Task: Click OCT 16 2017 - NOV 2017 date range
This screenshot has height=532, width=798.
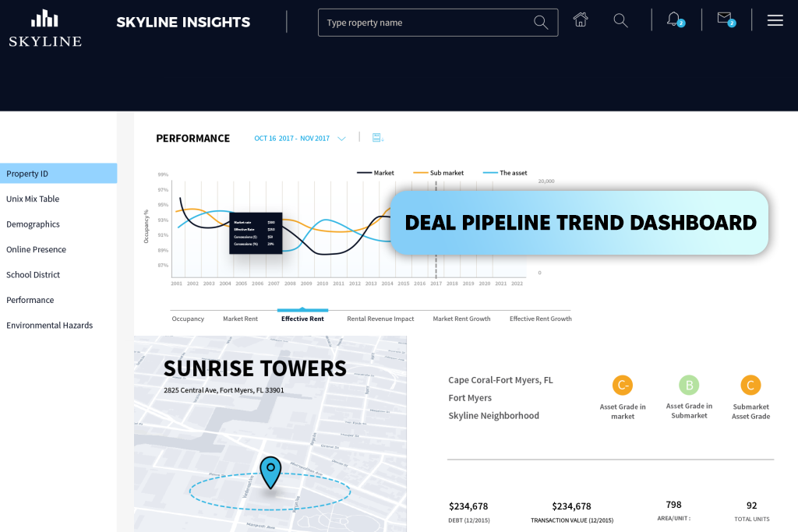Action: [x=291, y=139]
